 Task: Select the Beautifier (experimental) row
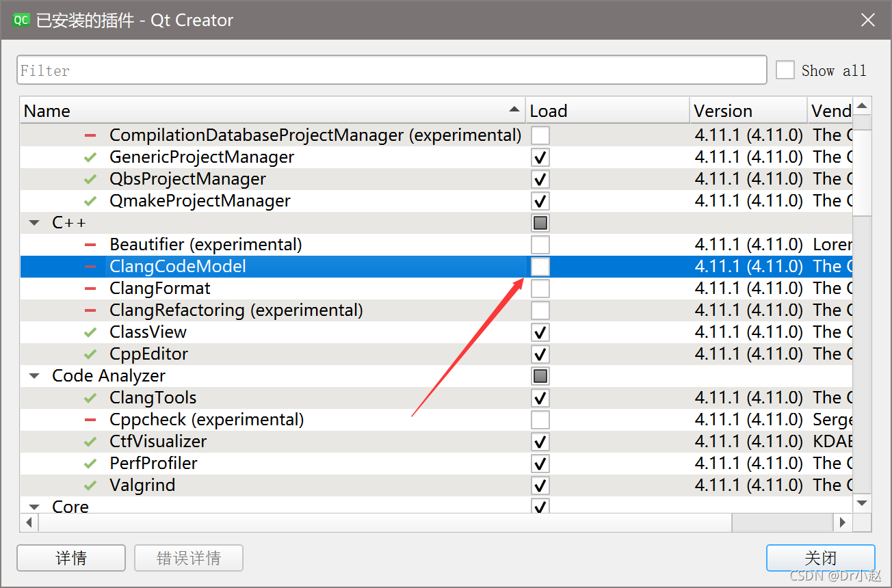(x=436, y=245)
